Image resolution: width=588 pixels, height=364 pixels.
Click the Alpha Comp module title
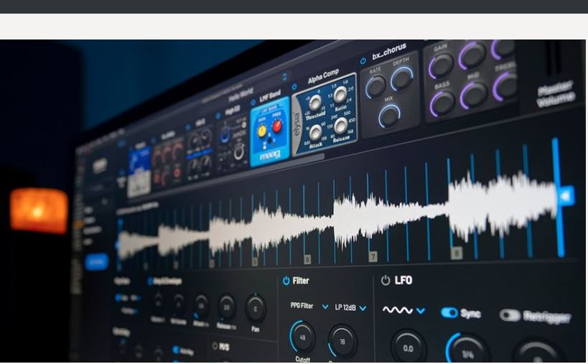coord(323,76)
